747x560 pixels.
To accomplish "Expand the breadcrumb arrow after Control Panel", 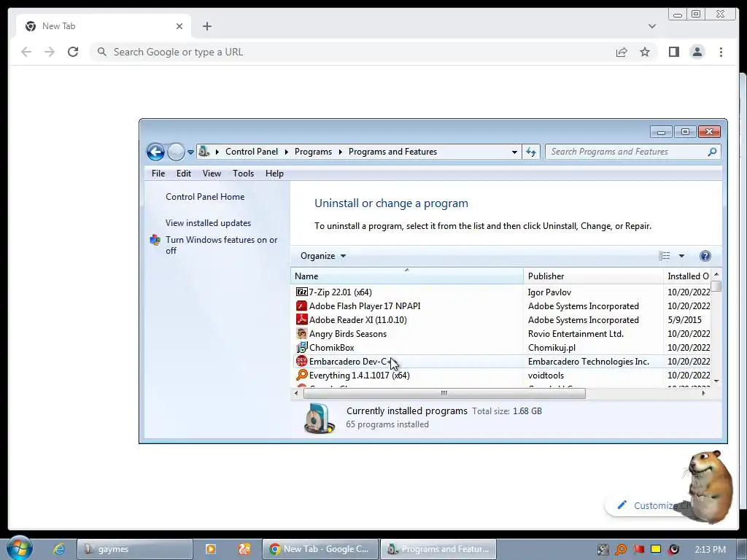I will (x=286, y=152).
